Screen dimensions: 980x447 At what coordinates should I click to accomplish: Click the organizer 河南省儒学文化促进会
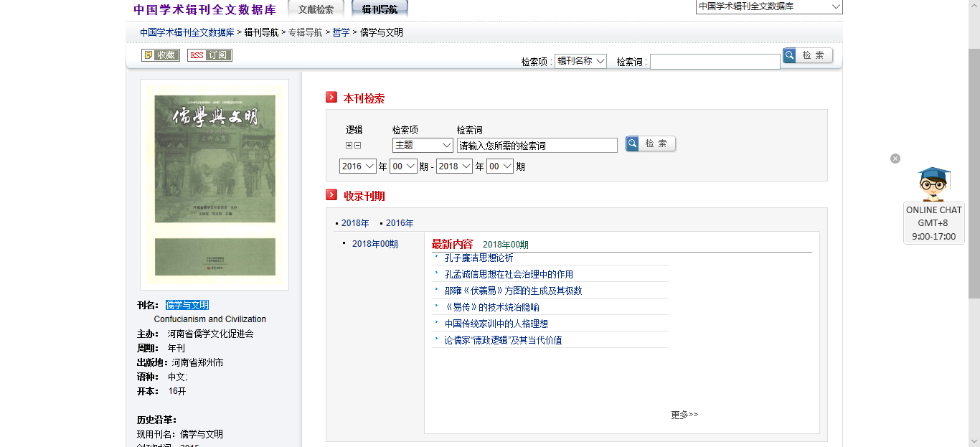(x=211, y=334)
